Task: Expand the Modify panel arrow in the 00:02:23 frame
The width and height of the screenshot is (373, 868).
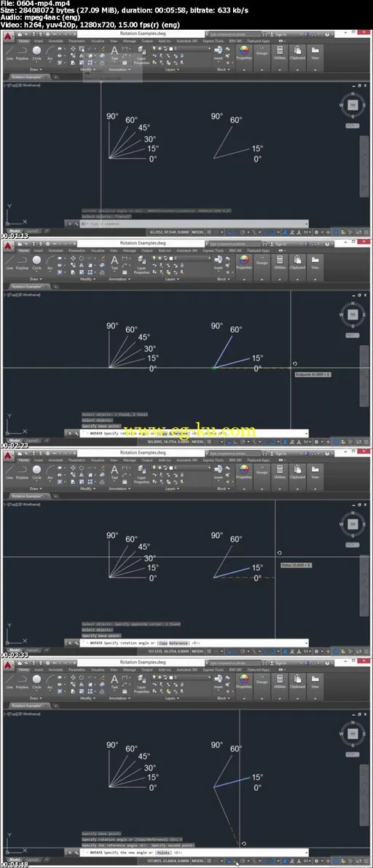Action: [x=95, y=280]
